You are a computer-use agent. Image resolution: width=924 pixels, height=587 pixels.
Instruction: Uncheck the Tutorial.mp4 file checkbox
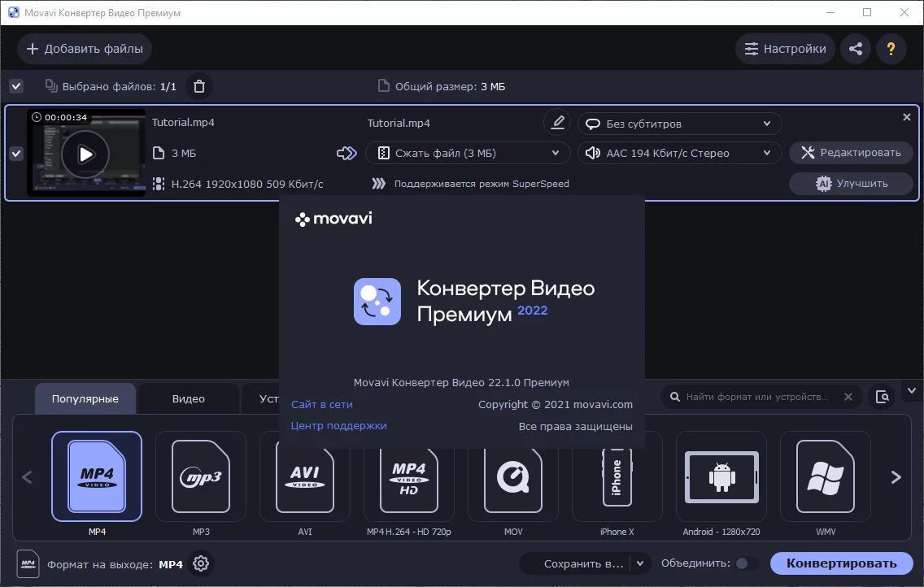coord(16,154)
